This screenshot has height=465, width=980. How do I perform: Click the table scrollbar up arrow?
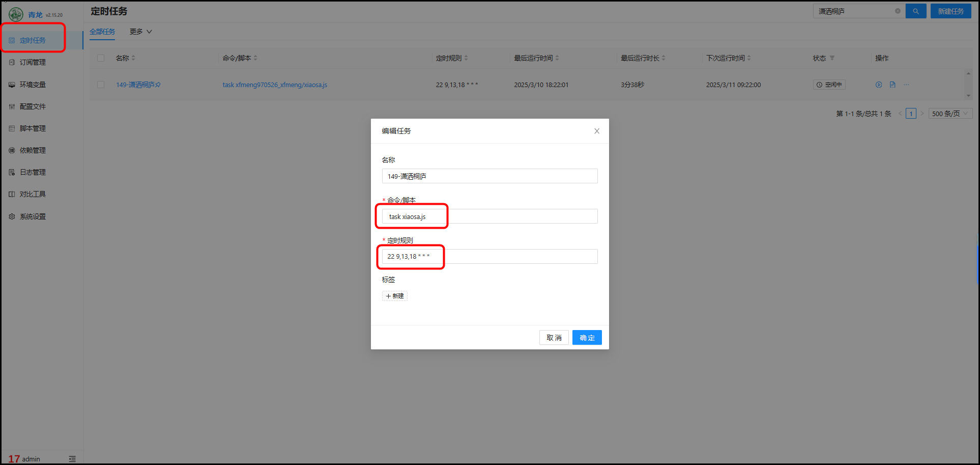pos(968,73)
